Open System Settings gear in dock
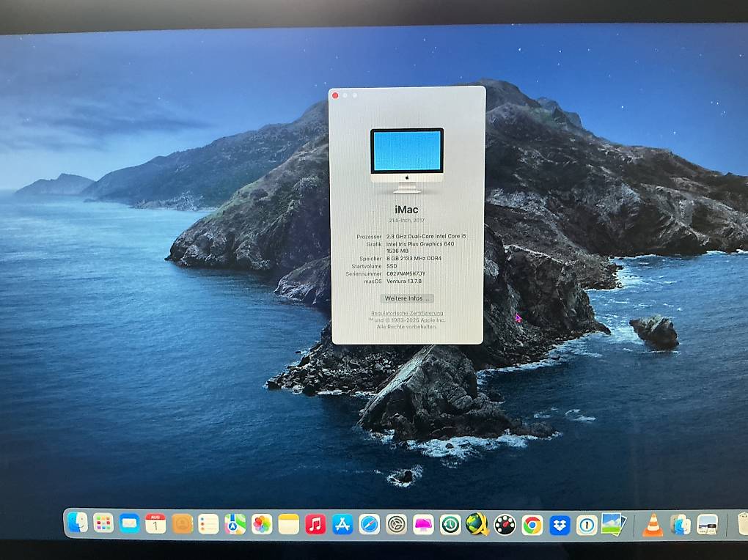The height and width of the screenshot is (560, 748). point(396,525)
